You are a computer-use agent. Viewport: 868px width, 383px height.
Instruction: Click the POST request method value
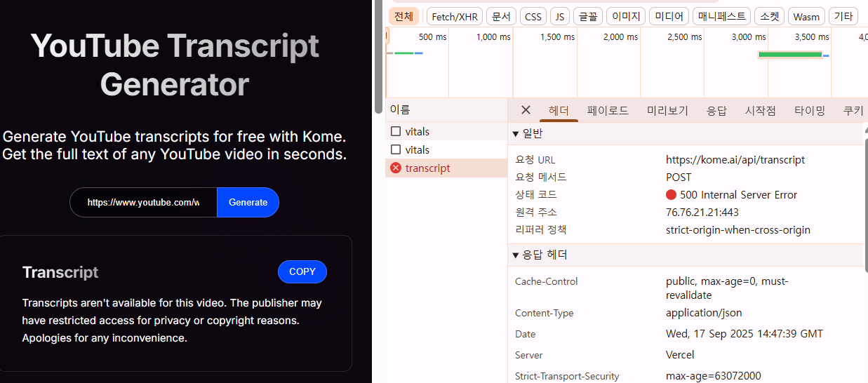[x=679, y=177]
